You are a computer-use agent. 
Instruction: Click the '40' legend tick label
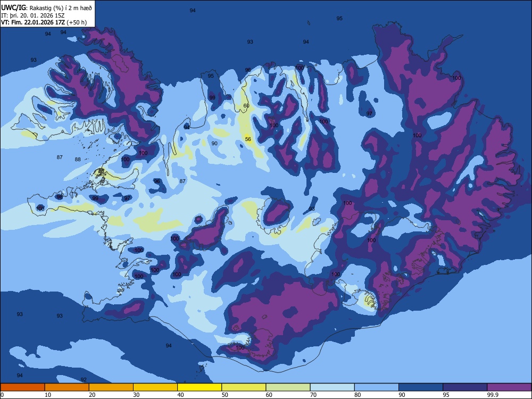click(x=180, y=395)
